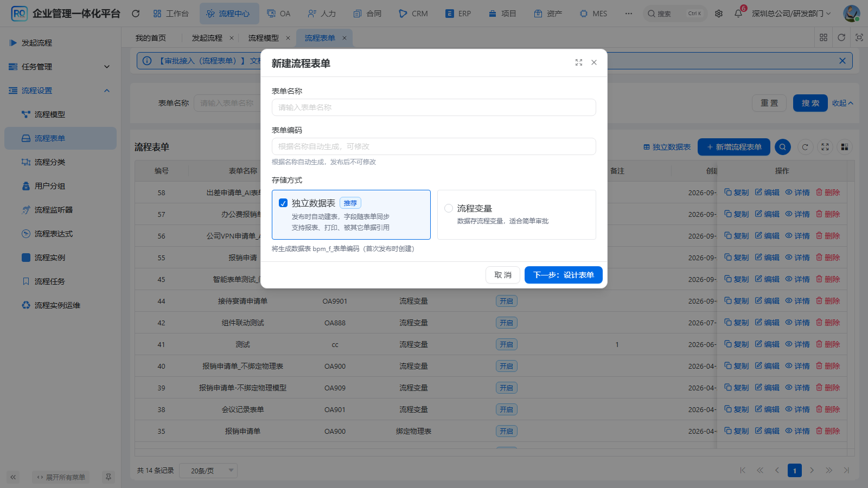Open the CRM top menu

point(413,14)
